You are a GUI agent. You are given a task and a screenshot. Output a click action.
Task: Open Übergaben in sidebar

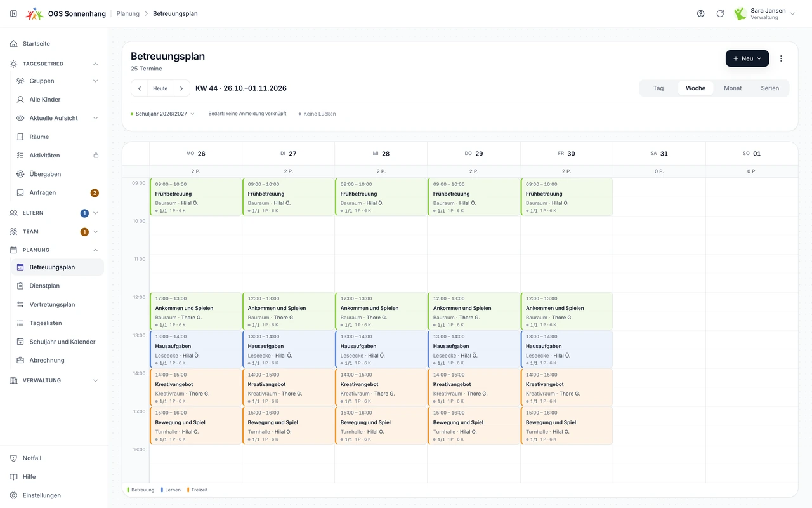tap(57, 174)
